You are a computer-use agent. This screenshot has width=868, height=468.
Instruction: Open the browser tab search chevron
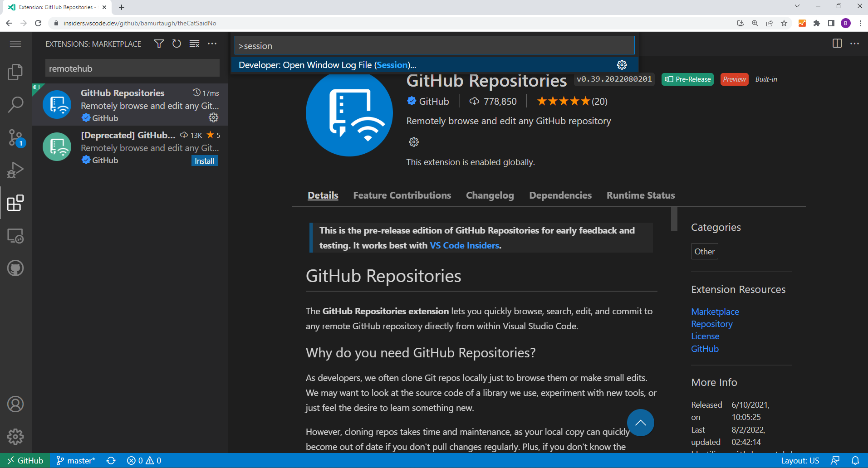(x=797, y=7)
